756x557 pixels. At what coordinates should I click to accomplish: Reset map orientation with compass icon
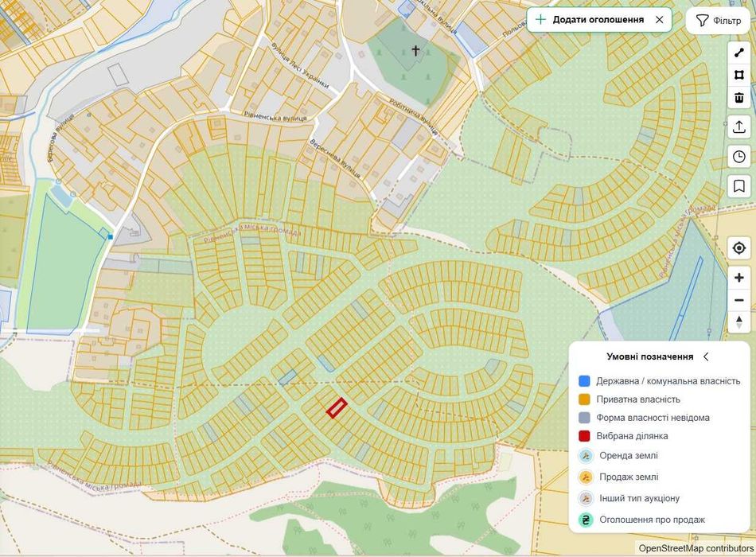point(738,322)
